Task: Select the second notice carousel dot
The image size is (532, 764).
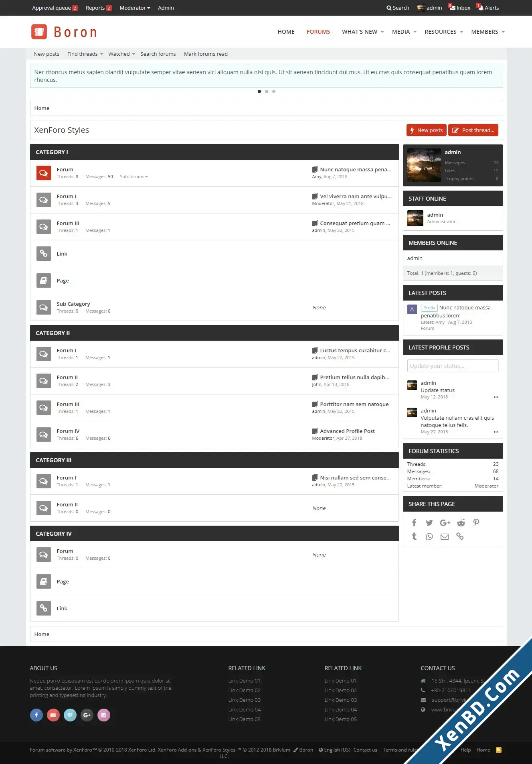Action: (x=267, y=91)
